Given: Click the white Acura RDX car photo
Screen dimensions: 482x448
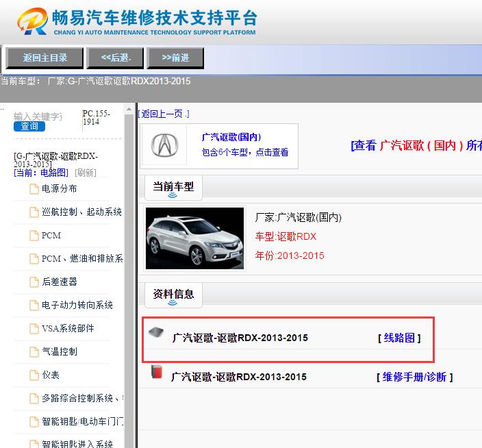Looking at the screenshot, I should pyautogui.click(x=194, y=238).
